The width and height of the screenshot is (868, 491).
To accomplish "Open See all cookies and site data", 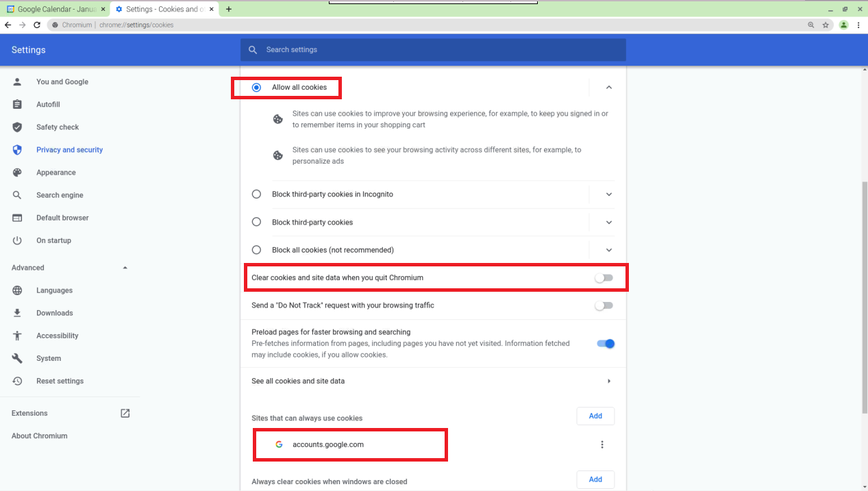I will (x=433, y=381).
